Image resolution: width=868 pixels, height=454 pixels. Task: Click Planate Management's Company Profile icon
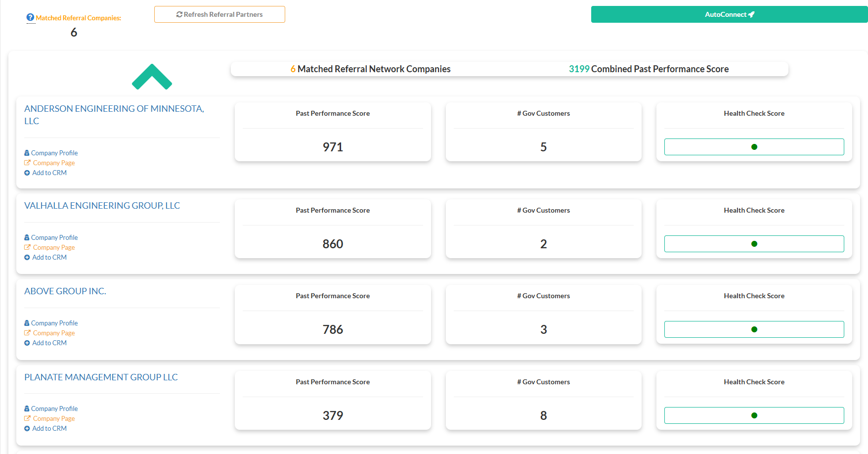[x=27, y=409]
